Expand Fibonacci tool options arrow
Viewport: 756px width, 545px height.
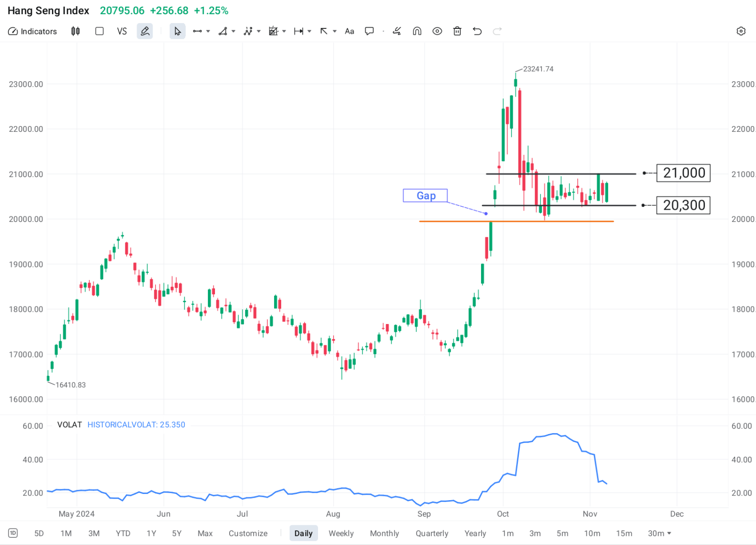click(284, 31)
